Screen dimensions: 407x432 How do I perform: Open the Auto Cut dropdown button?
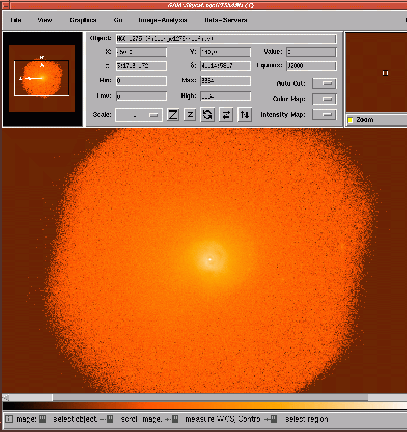(x=324, y=83)
